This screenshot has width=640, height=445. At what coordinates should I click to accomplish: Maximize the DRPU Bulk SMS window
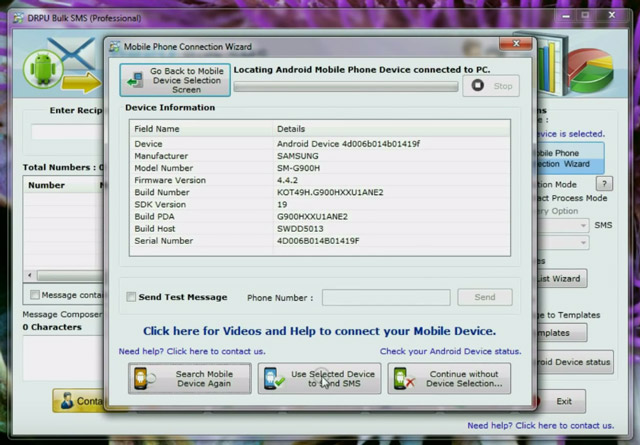(x=585, y=15)
